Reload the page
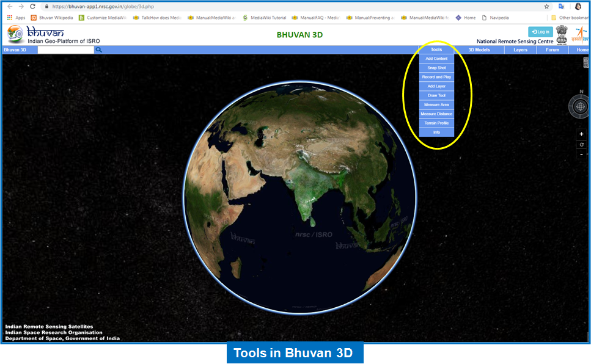This screenshot has height=364, width=591. pos(32,6)
